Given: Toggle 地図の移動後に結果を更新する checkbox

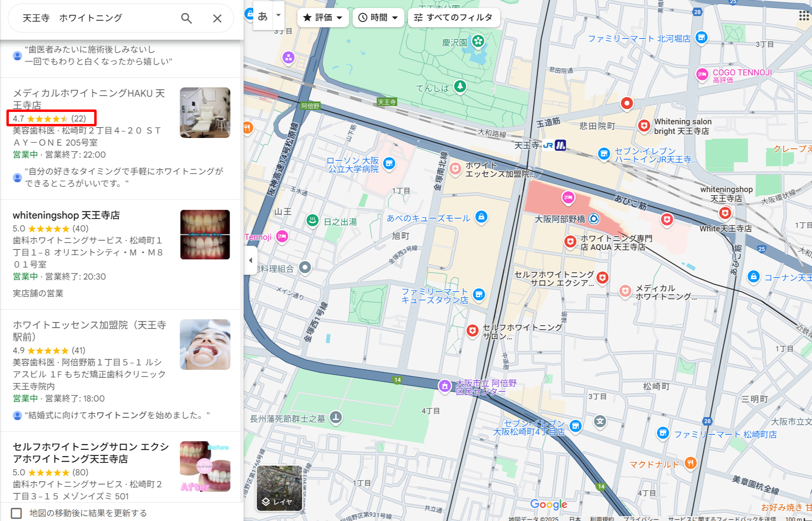Looking at the screenshot, I should pyautogui.click(x=16, y=513).
